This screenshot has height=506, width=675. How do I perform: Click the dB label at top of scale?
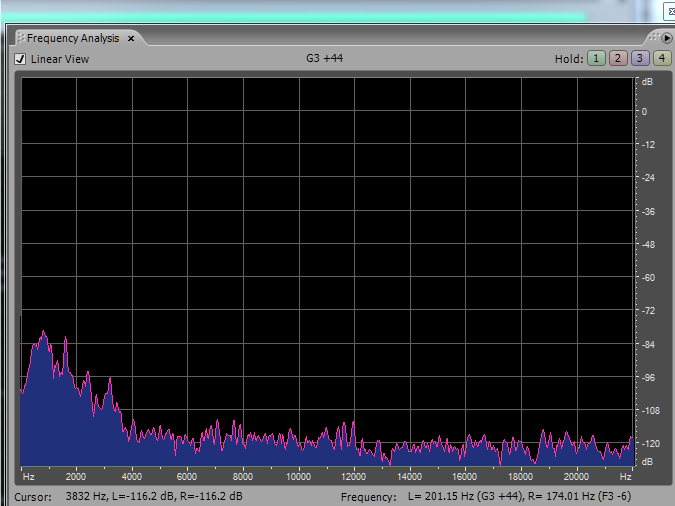coord(647,81)
